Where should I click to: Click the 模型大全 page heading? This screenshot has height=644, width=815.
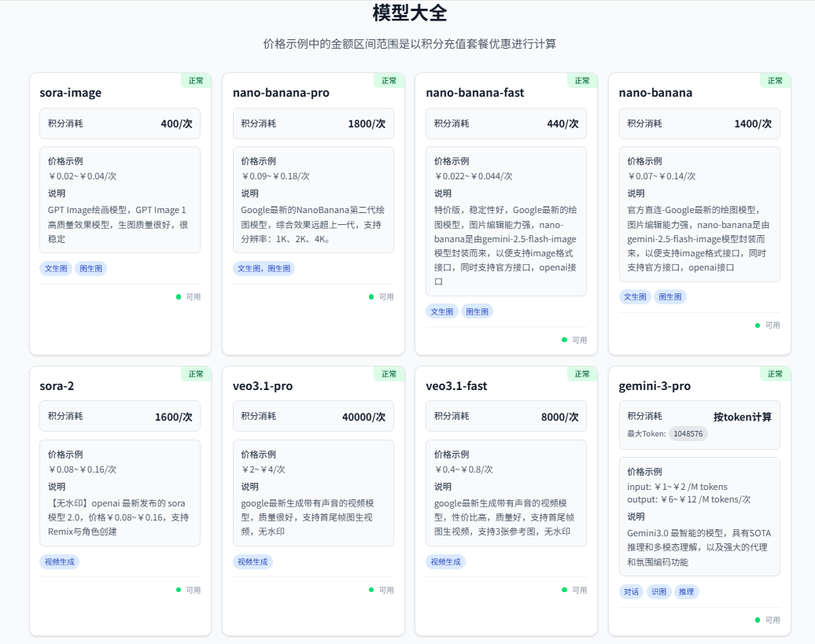coord(410,13)
